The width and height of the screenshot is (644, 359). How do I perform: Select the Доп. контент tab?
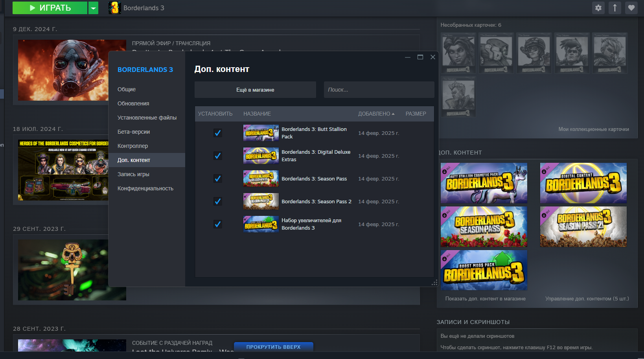(x=147, y=160)
